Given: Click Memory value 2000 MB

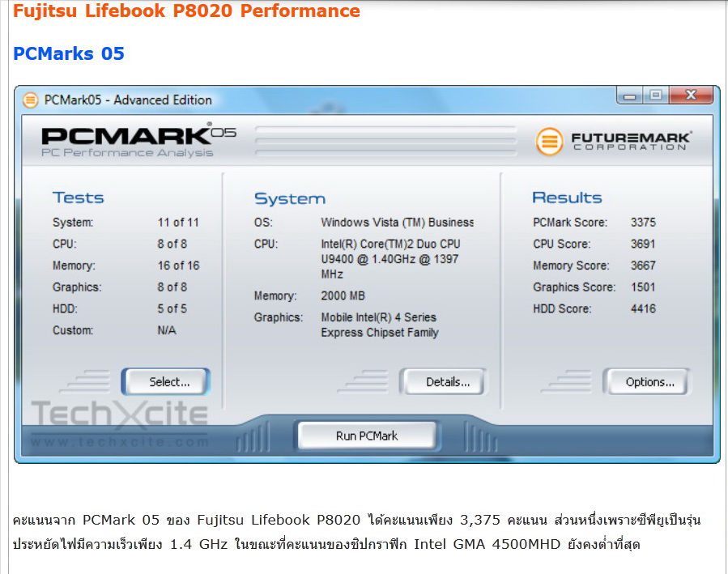Looking at the screenshot, I should click(x=343, y=296).
